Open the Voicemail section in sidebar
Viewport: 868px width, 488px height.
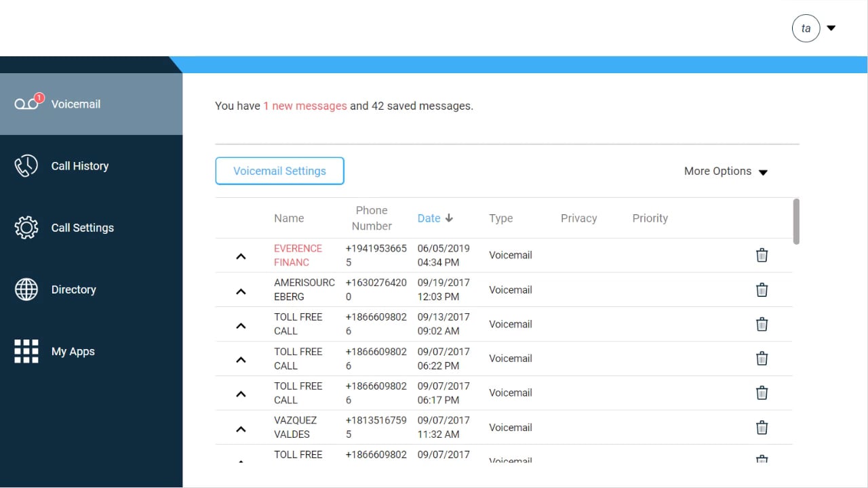(91, 104)
